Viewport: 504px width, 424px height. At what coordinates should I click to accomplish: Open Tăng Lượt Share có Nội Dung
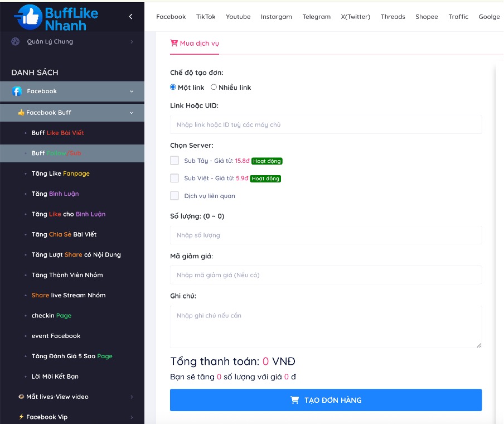pos(76,254)
